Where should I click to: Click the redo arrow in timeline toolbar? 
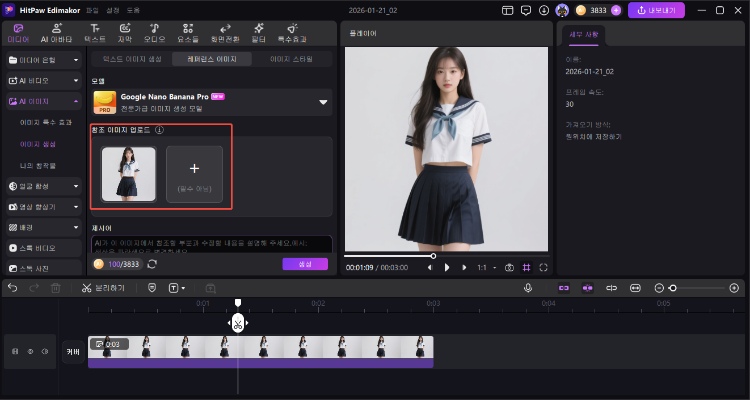(34, 288)
